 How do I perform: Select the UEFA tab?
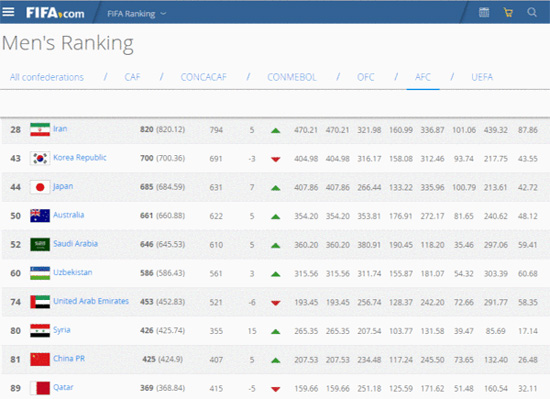482,77
